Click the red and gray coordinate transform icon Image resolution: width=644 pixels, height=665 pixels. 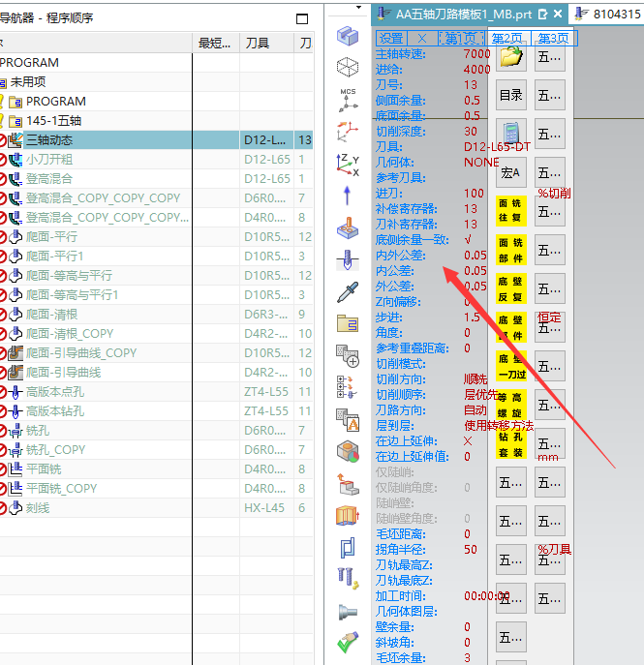[x=348, y=132]
